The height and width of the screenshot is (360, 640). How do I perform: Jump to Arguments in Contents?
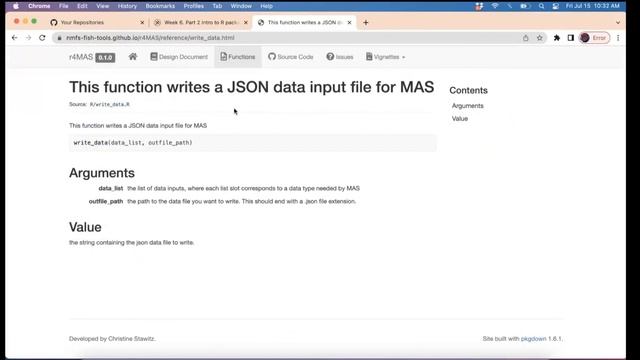[467, 106]
